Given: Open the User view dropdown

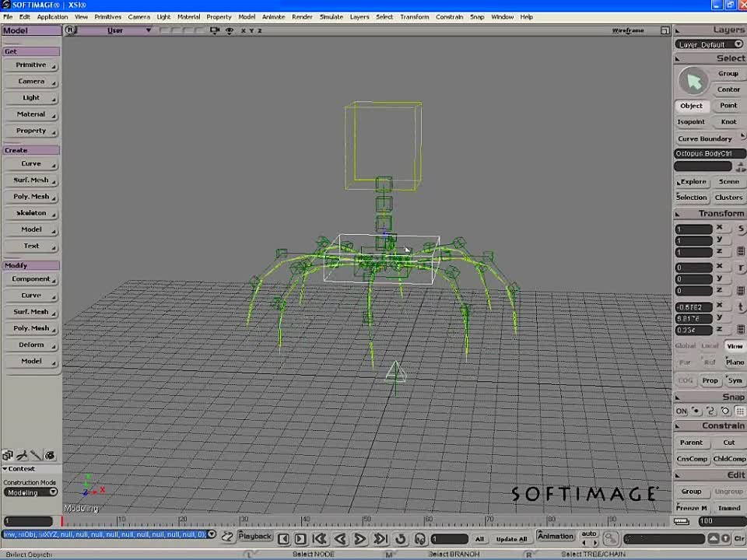Looking at the screenshot, I should [x=116, y=30].
